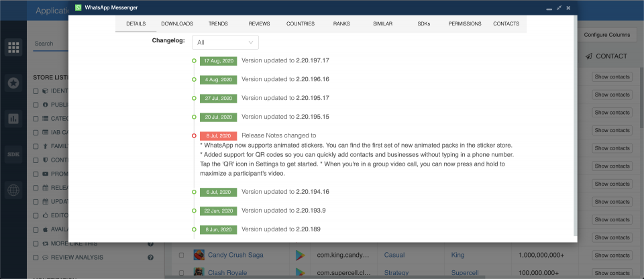Open the Casual category link
This screenshot has height=279, width=644.
pos(394,255)
